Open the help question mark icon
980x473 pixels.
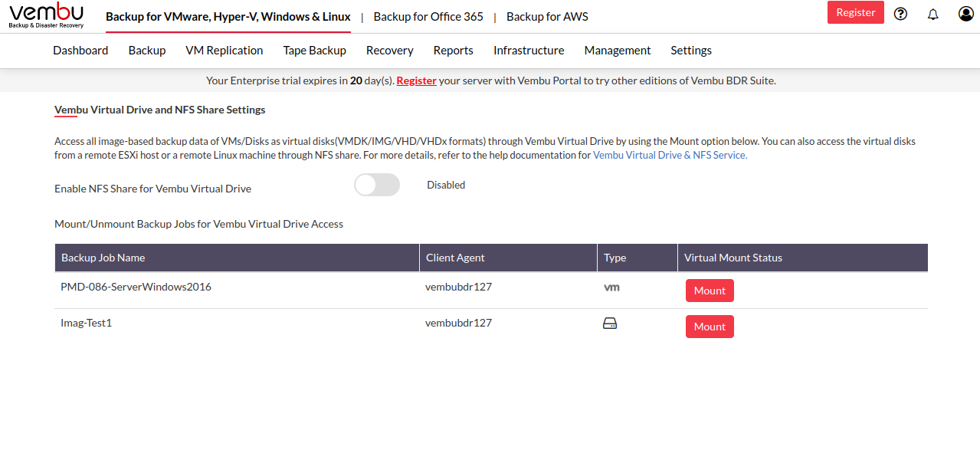(900, 13)
